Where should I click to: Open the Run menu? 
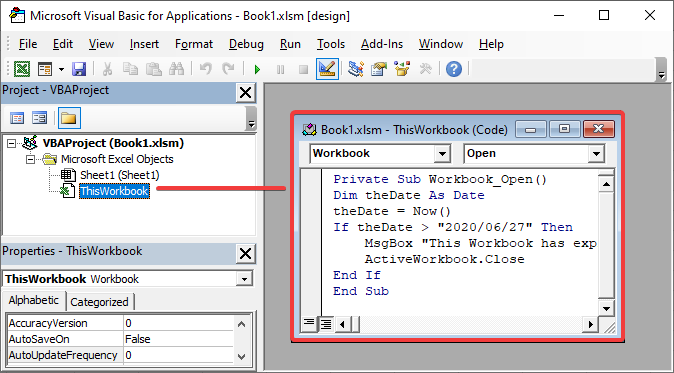coord(290,44)
